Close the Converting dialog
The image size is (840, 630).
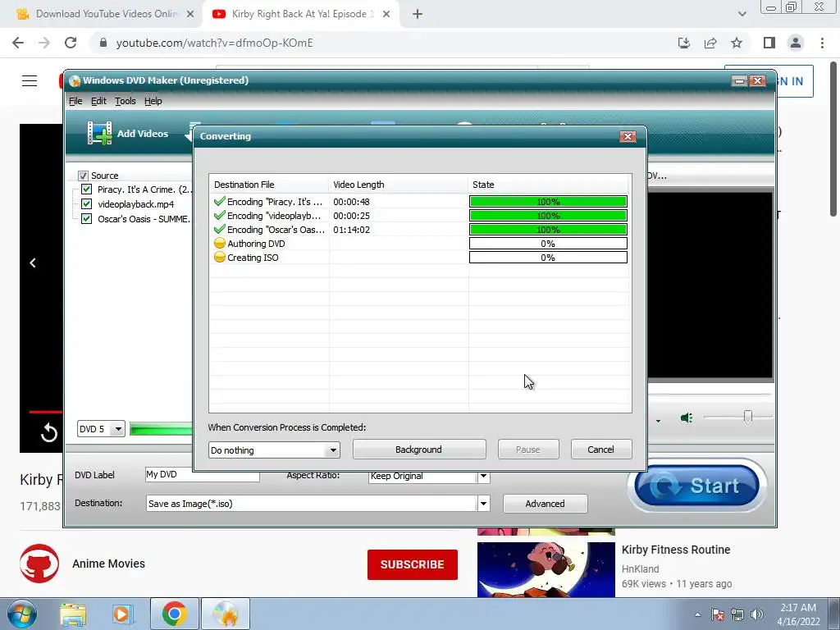pyautogui.click(x=628, y=136)
